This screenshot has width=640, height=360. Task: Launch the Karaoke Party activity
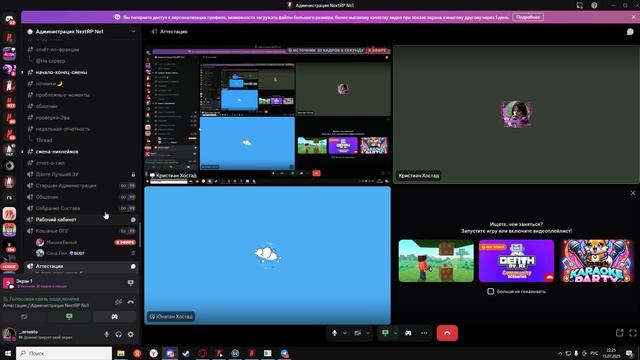click(597, 260)
